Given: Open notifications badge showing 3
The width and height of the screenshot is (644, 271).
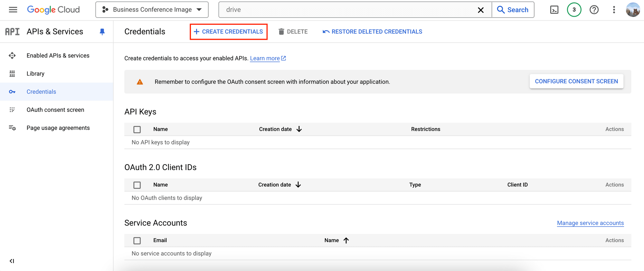Looking at the screenshot, I should point(574,10).
